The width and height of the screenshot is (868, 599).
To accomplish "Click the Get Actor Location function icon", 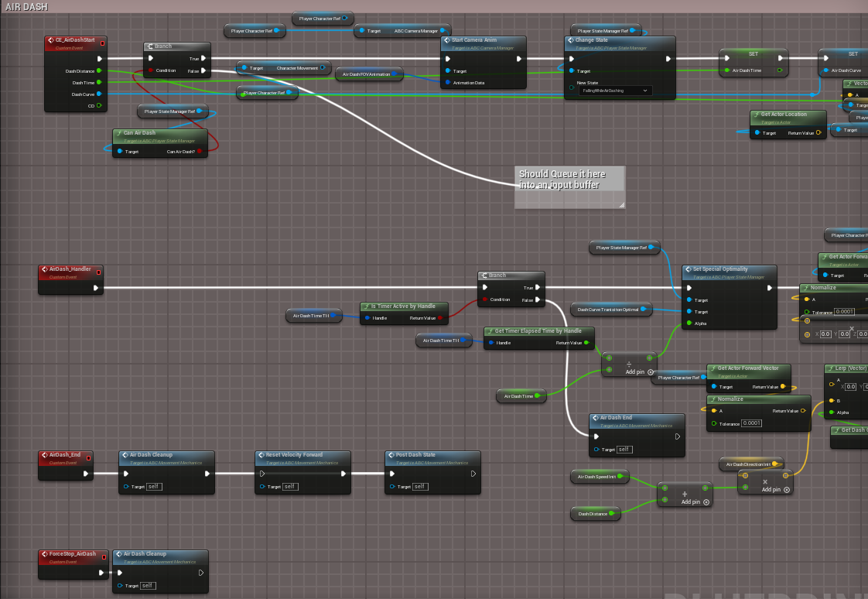I will (756, 115).
